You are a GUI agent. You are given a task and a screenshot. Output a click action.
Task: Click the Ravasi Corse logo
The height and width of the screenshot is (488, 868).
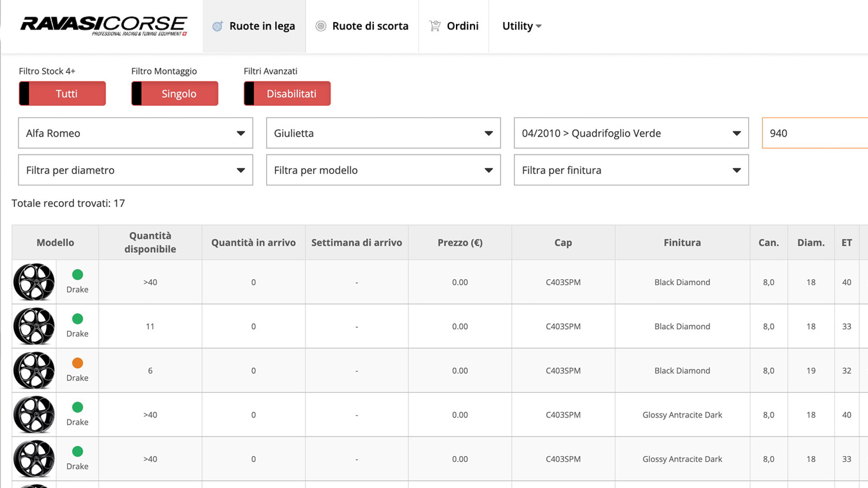[x=104, y=26]
